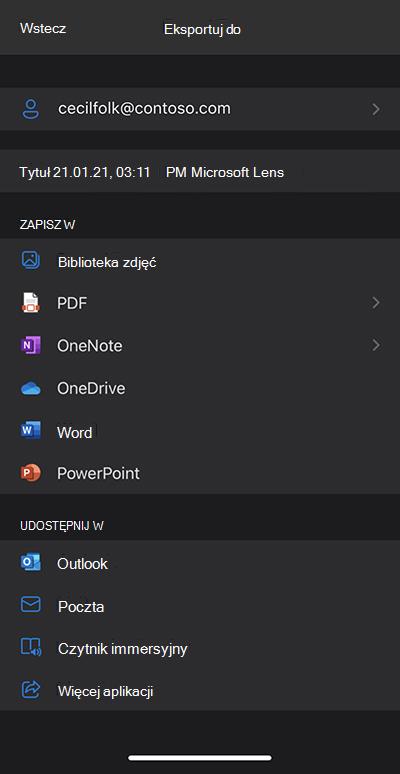400x774 pixels.
Task: Expand the OneNote row chevron
Action: coord(376,345)
